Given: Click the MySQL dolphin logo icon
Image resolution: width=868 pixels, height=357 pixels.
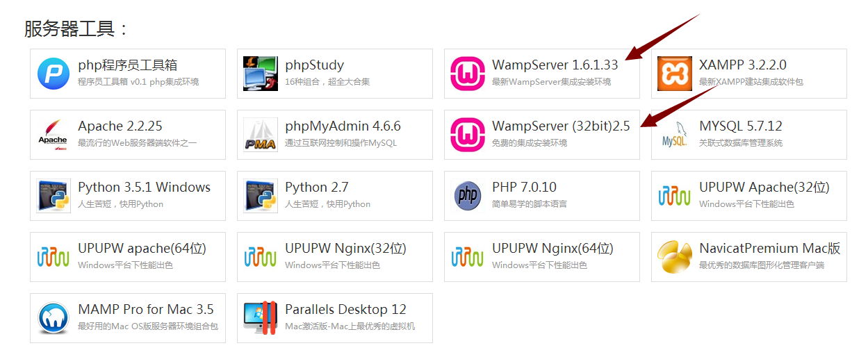Looking at the screenshot, I should [675, 134].
